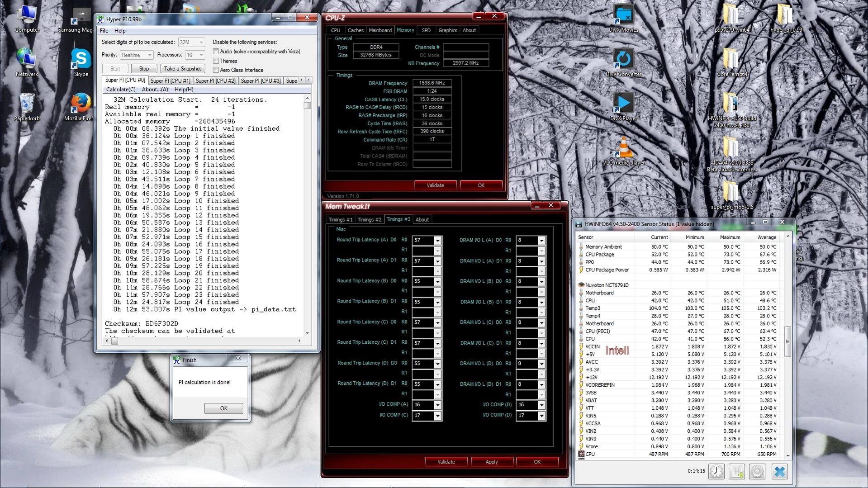
Task: Toggle the Themes checkbox in Hyper PI
Action: [x=216, y=61]
